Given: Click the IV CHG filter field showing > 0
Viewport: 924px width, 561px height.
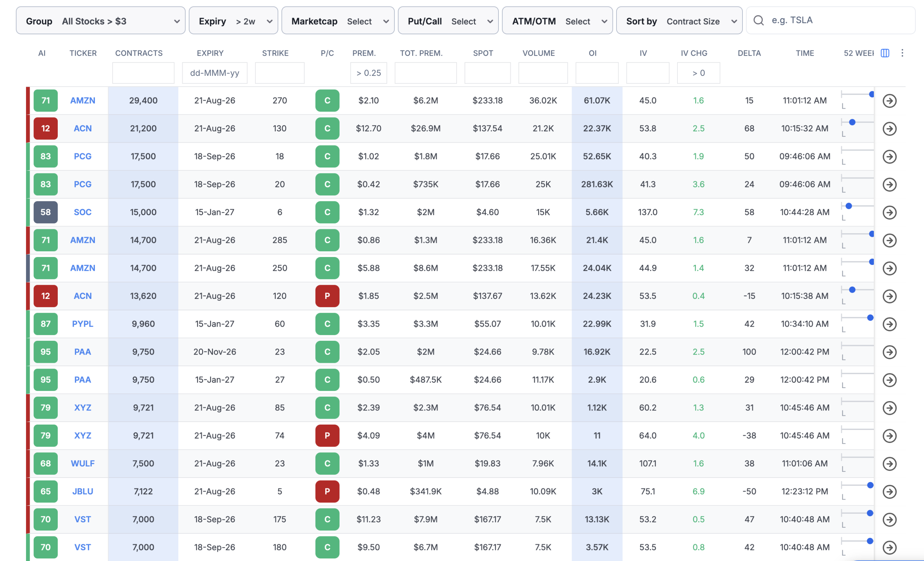Looking at the screenshot, I should click(698, 73).
